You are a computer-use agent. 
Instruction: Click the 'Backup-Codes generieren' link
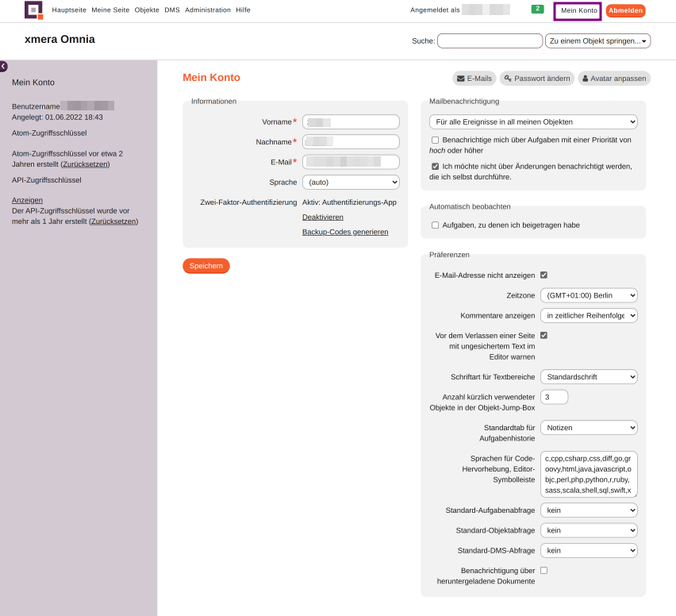(345, 232)
